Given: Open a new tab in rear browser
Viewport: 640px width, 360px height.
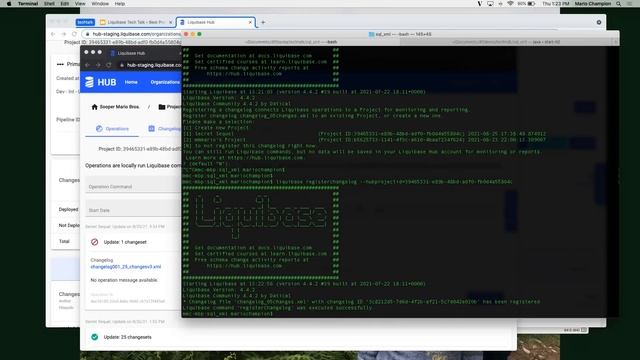Looking at the screenshot, I should 263,22.
